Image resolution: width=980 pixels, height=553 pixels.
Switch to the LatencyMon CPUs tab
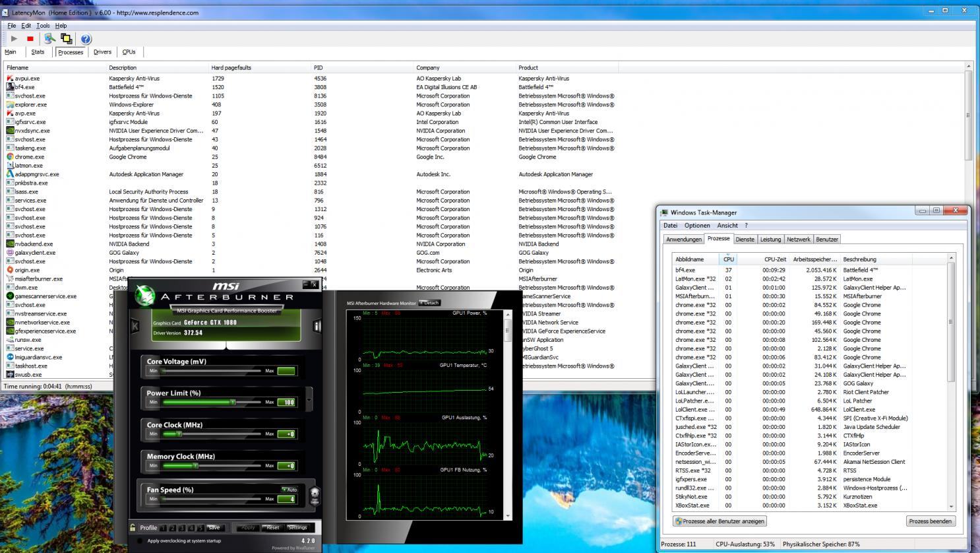(x=129, y=52)
